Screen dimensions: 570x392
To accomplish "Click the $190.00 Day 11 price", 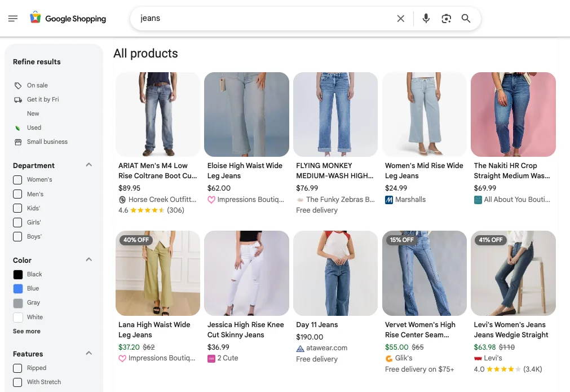I will (x=310, y=337).
